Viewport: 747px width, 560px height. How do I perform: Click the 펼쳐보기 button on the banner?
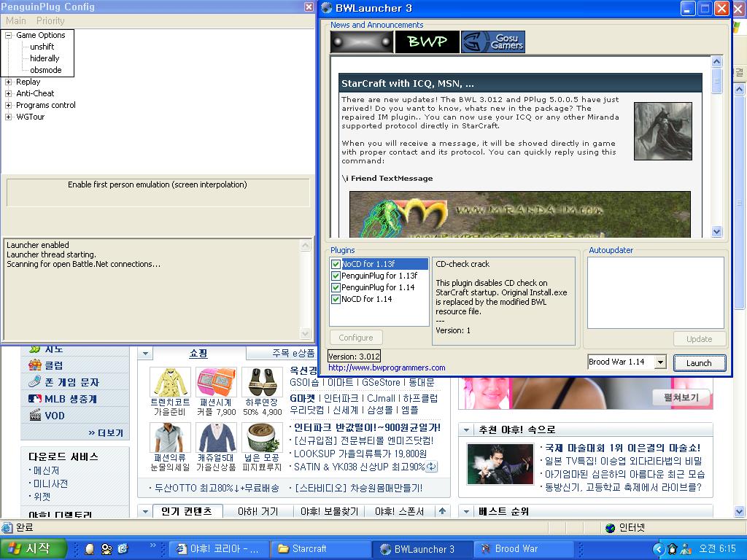click(681, 397)
